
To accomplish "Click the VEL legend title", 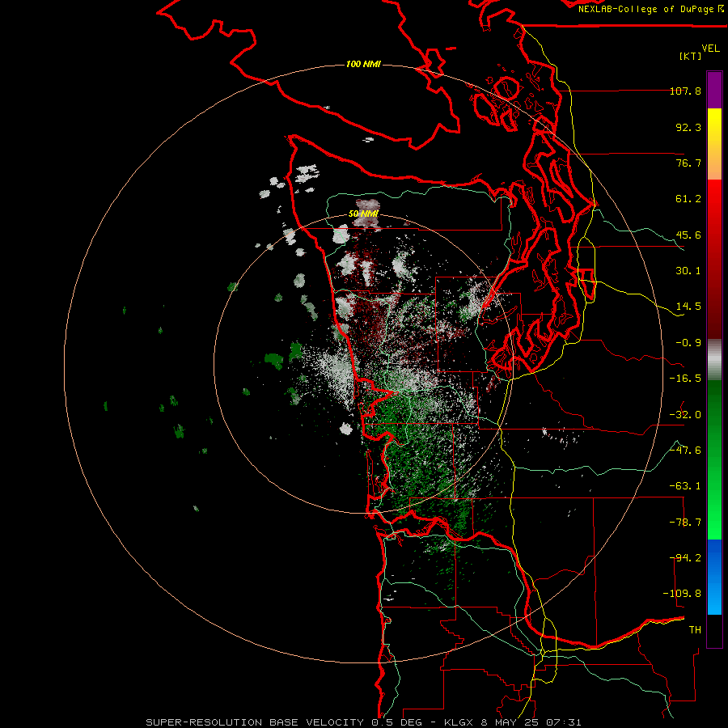I will [x=710, y=48].
